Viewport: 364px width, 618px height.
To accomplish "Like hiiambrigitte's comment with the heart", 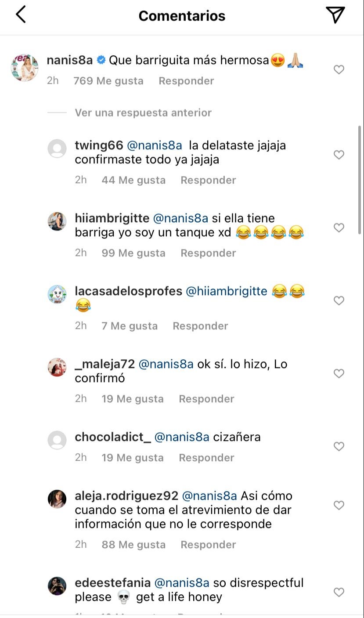I will (339, 228).
